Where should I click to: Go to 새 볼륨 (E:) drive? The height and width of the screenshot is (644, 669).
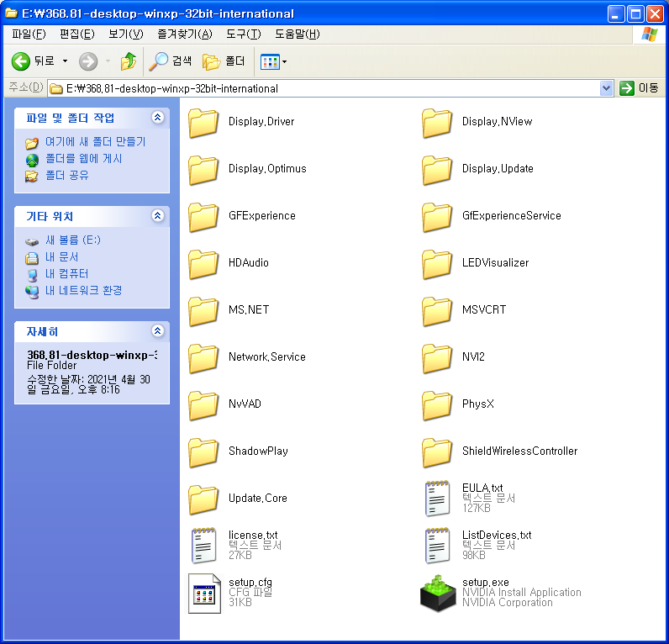pos(73,240)
